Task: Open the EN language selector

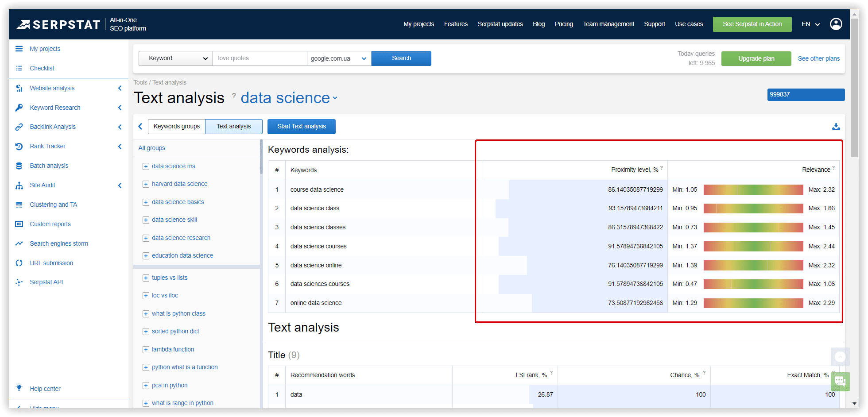Action: tap(810, 24)
